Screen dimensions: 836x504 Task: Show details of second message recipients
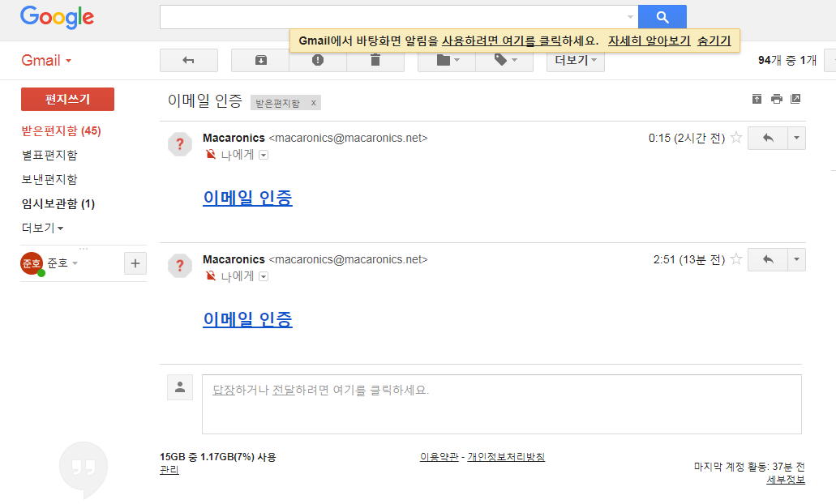coord(264,276)
